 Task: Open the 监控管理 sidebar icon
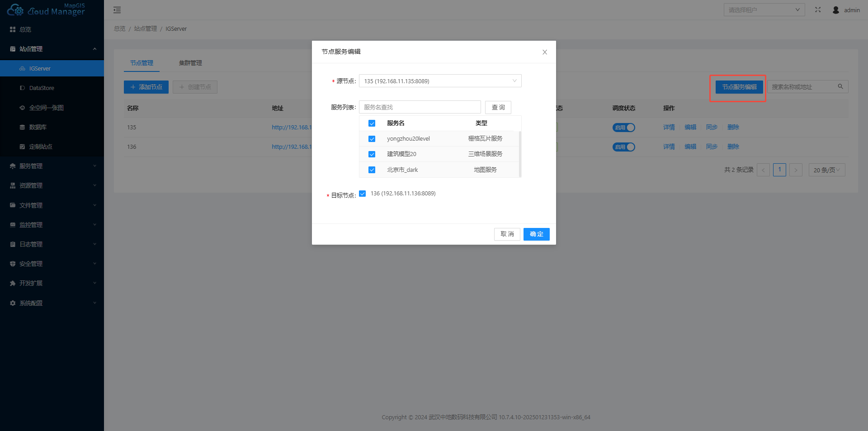point(12,224)
